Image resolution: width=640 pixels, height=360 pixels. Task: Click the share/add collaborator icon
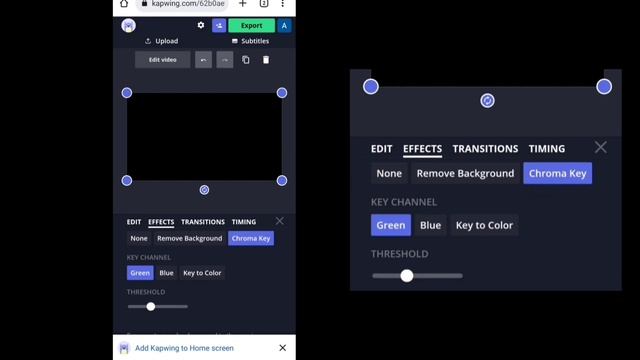click(219, 26)
